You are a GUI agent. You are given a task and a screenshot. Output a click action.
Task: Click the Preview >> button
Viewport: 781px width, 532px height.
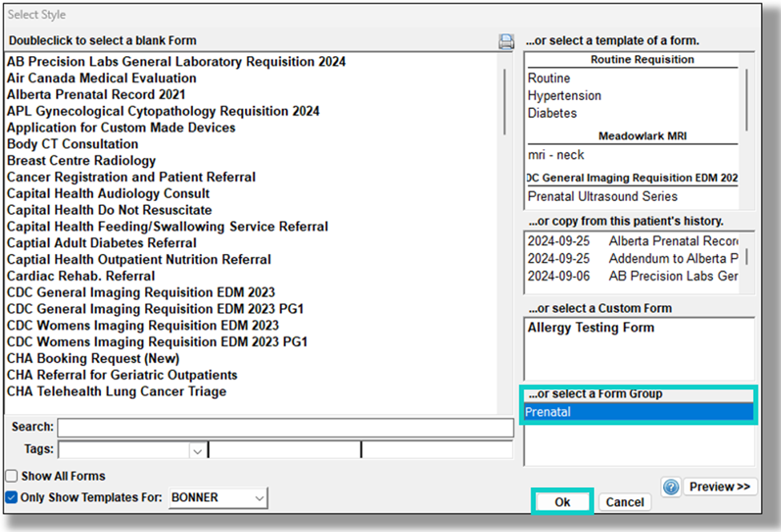(720, 486)
